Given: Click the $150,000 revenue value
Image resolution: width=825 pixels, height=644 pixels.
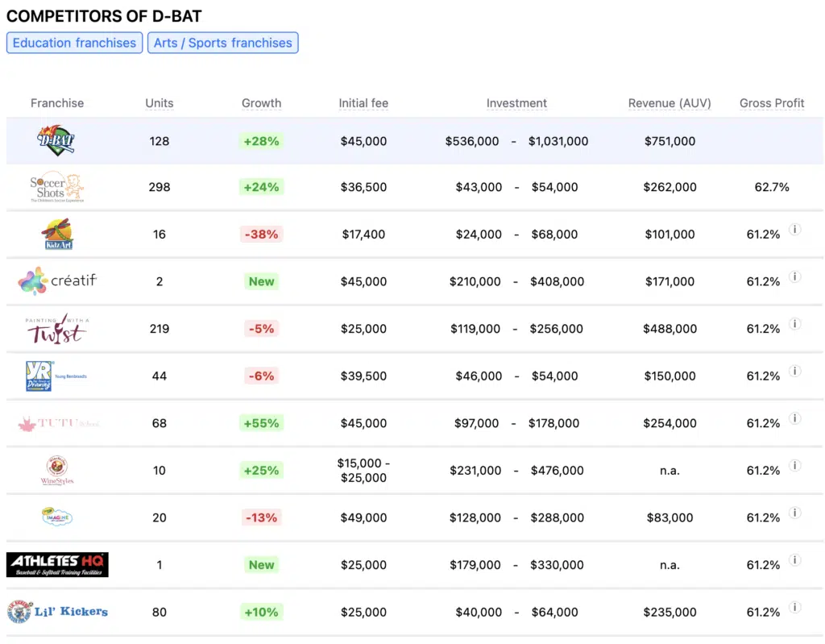Looking at the screenshot, I should pyautogui.click(x=670, y=376).
